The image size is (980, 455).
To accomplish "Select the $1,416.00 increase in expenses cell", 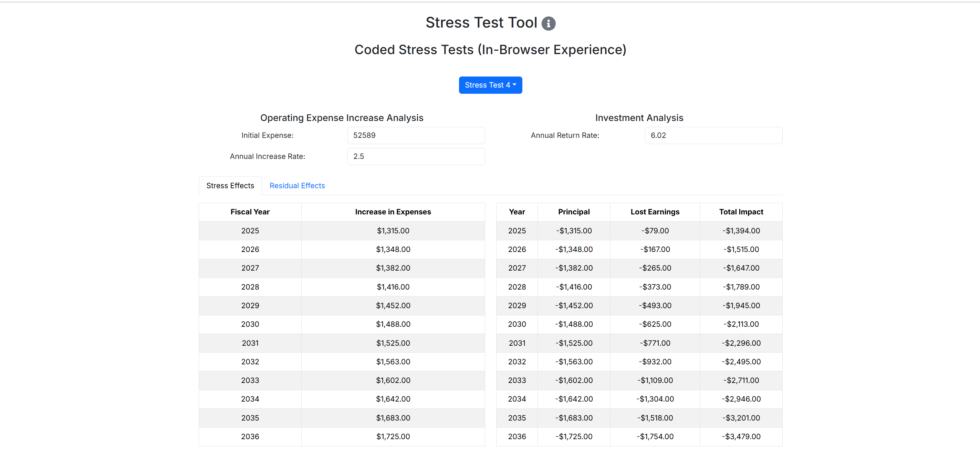I will 393,287.
